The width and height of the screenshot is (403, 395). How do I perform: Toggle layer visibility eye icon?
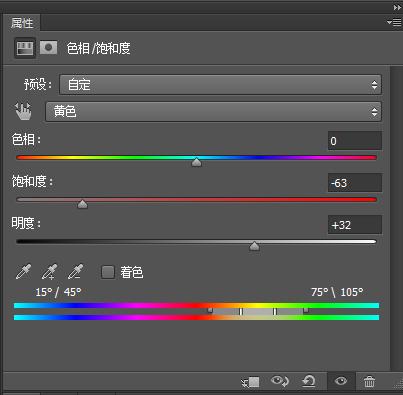(341, 381)
